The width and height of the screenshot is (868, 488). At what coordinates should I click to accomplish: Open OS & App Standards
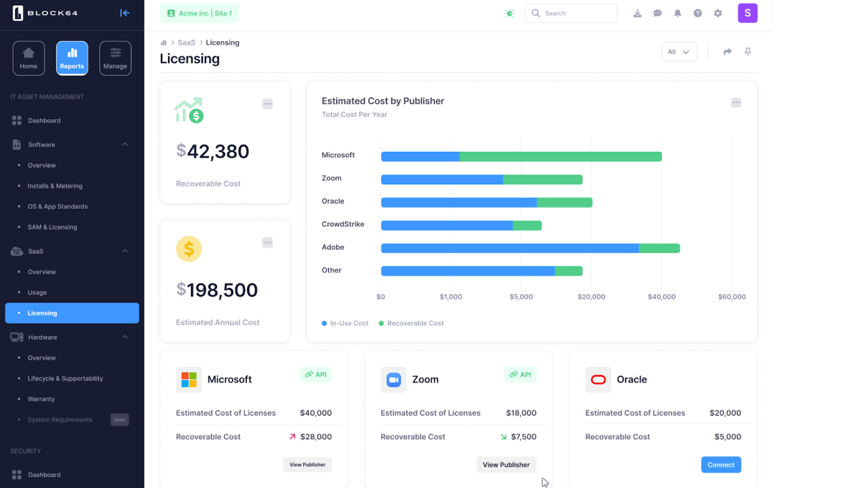coord(58,207)
